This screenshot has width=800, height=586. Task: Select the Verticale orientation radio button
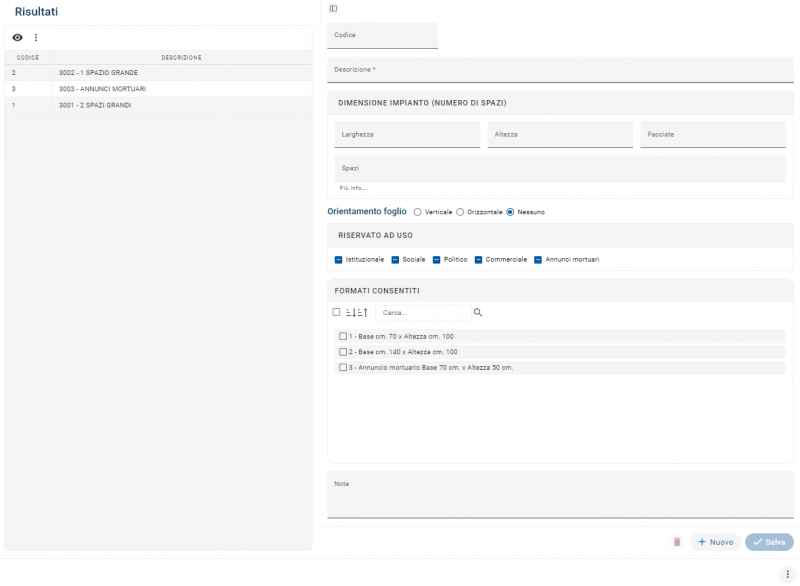coord(418,212)
